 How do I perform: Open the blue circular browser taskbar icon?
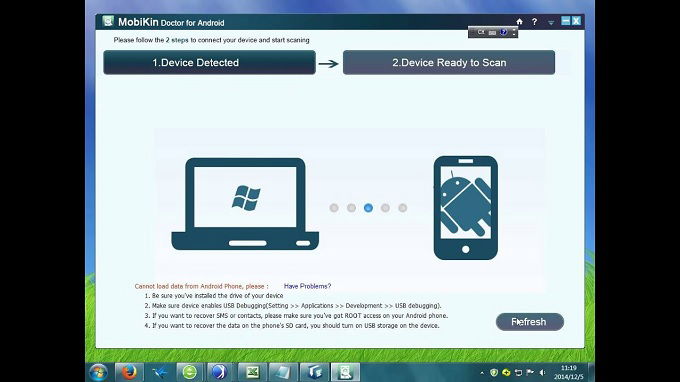coord(219,372)
